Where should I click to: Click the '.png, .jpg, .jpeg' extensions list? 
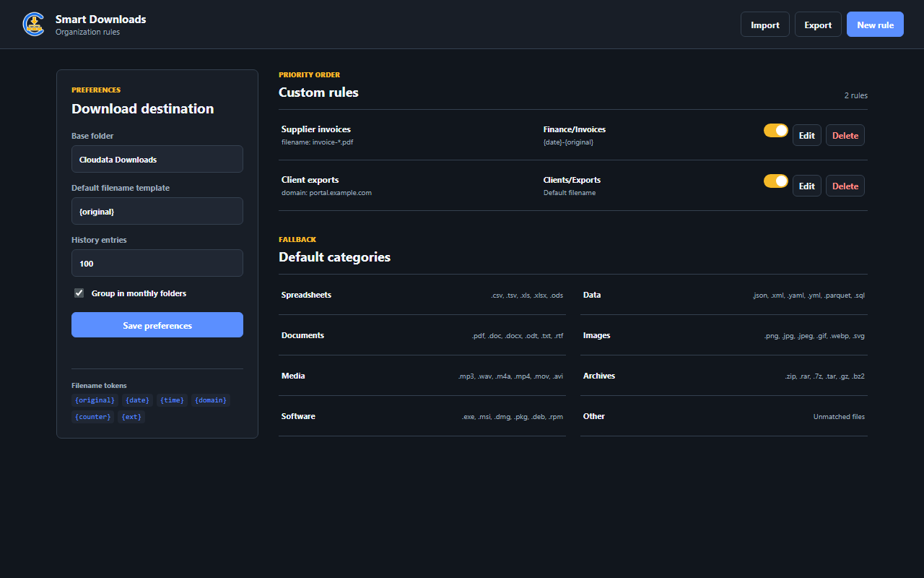coord(814,336)
